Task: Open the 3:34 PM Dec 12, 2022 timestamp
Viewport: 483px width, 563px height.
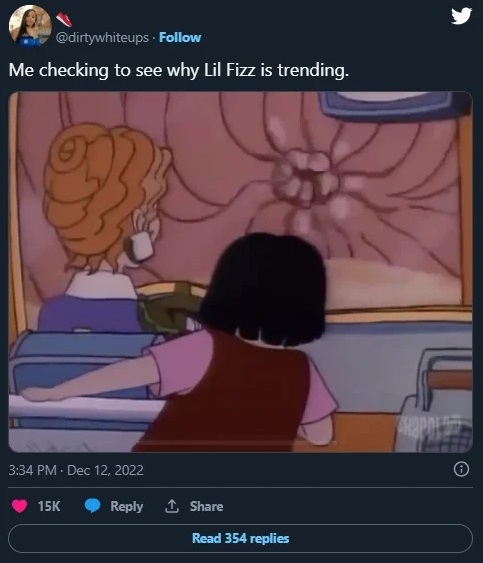Action: (x=76, y=470)
